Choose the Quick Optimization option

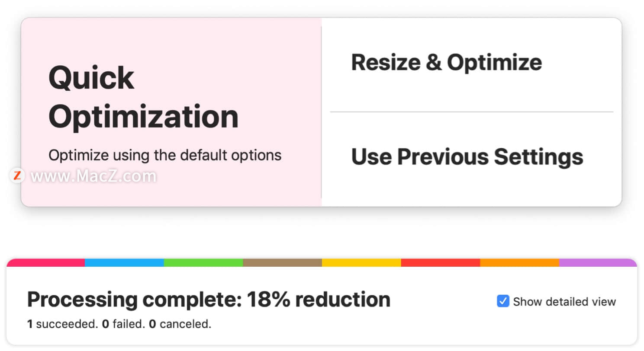click(x=171, y=112)
